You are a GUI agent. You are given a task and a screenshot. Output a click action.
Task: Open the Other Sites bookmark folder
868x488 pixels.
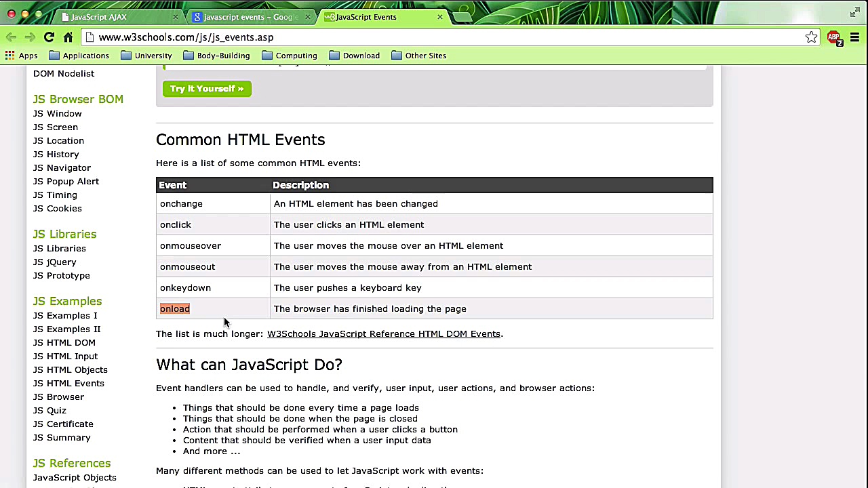418,56
